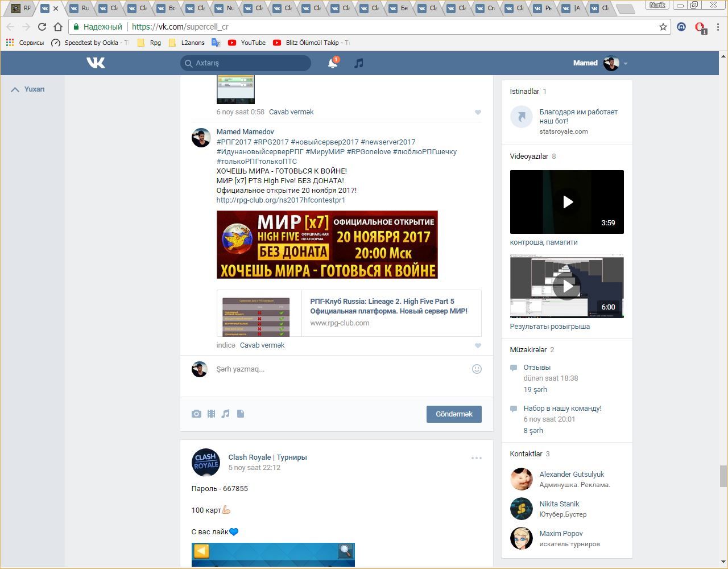This screenshot has height=569, width=728.
Task: Click the МИР x7 banner image
Action: coord(327,245)
